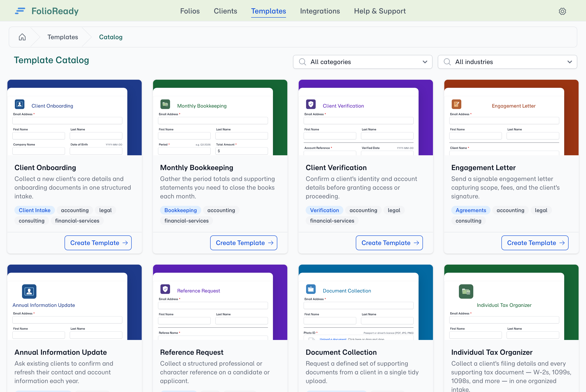Image resolution: width=586 pixels, height=392 pixels.
Task: Click the Client Onboarding preview icon
Action: tap(20, 104)
